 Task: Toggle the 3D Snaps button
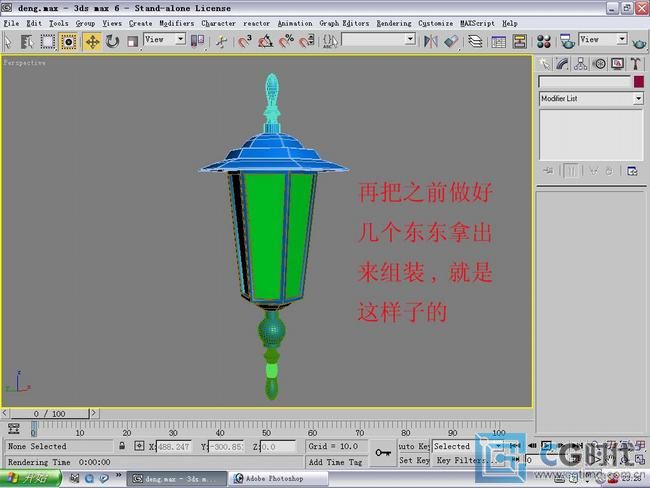(245, 41)
